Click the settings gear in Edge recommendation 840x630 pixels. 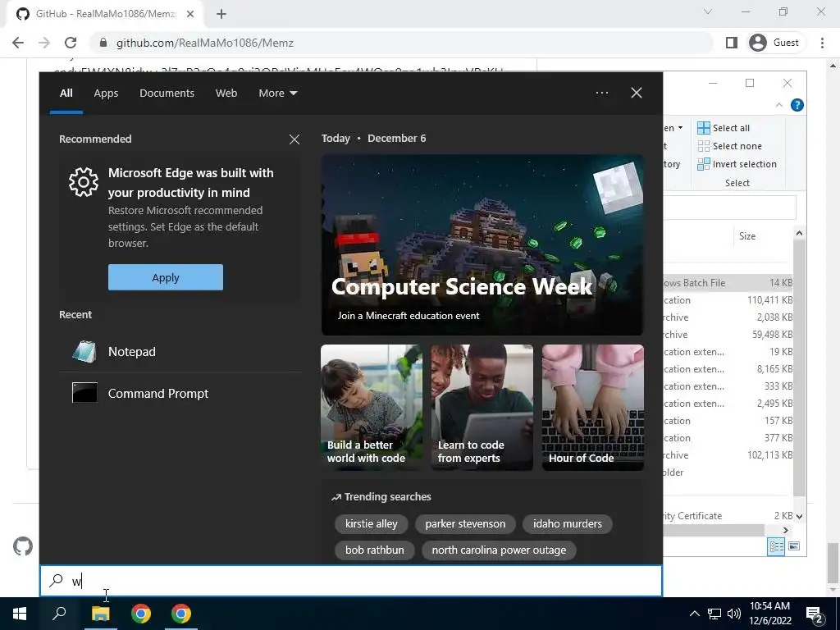84,182
